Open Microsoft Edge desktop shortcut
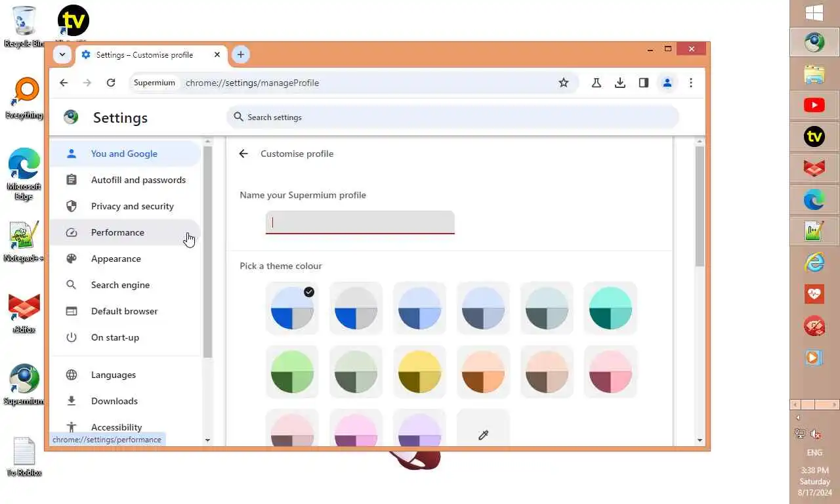This screenshot has height=504, width=840. pos(24,174)
